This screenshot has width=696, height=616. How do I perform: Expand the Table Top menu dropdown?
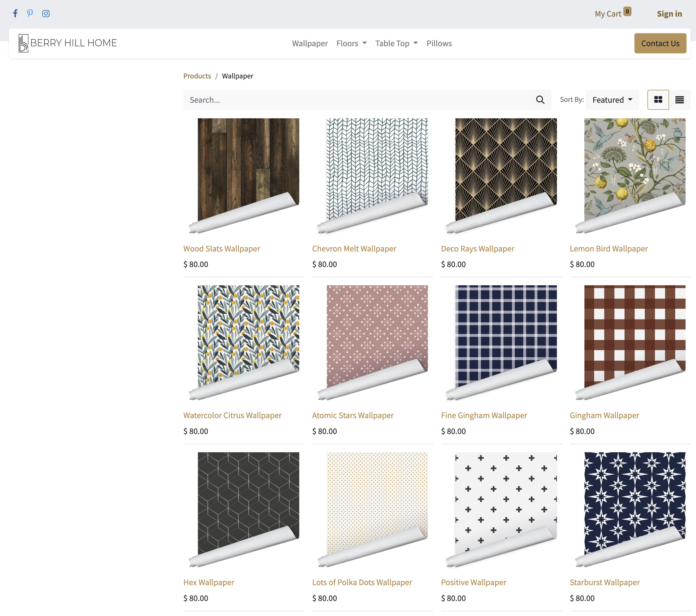396,44
